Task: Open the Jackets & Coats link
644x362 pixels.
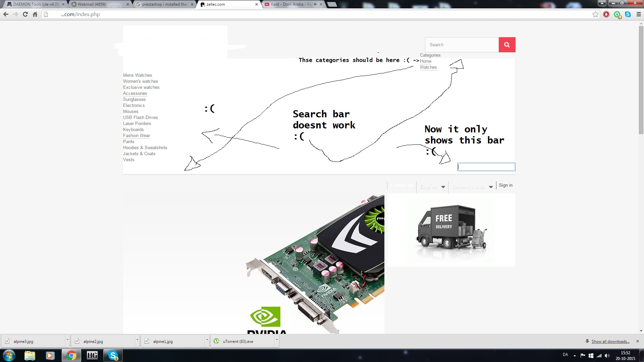Action: (x=139, y=154)
